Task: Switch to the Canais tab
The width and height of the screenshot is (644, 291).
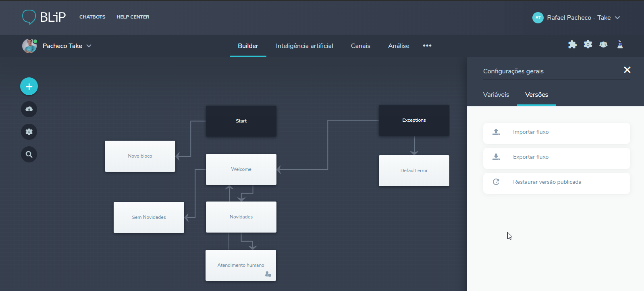Action: [x=361, y=46]
